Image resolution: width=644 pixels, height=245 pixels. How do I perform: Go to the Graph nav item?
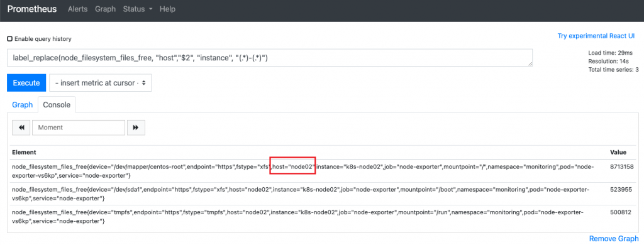click(x=105, y=9)
